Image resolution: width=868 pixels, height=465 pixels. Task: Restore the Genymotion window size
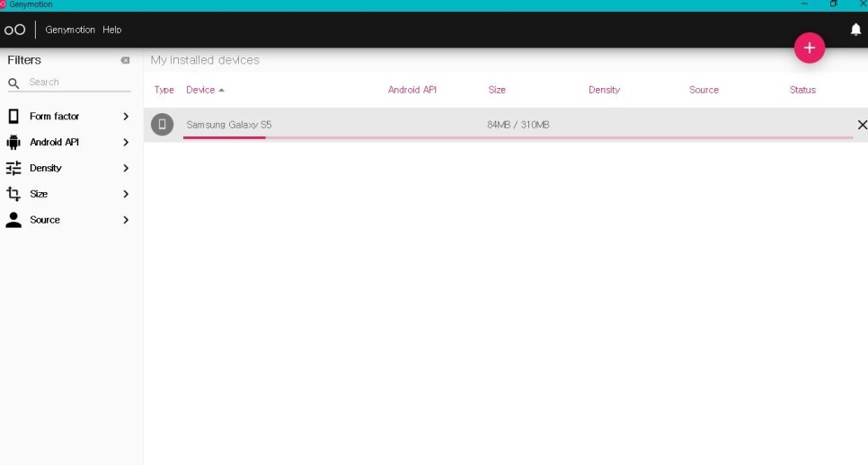833,4
